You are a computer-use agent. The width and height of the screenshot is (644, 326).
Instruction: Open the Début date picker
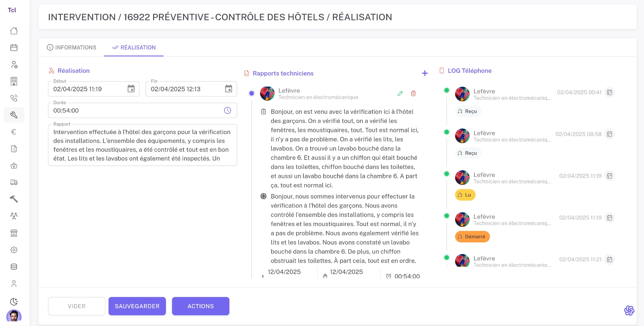coord(131,89)
